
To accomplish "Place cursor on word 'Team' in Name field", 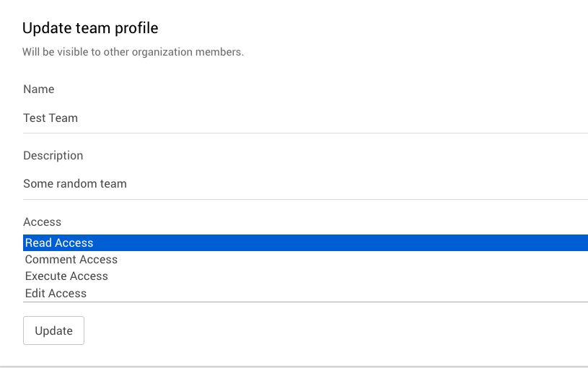I will (63, 118).
